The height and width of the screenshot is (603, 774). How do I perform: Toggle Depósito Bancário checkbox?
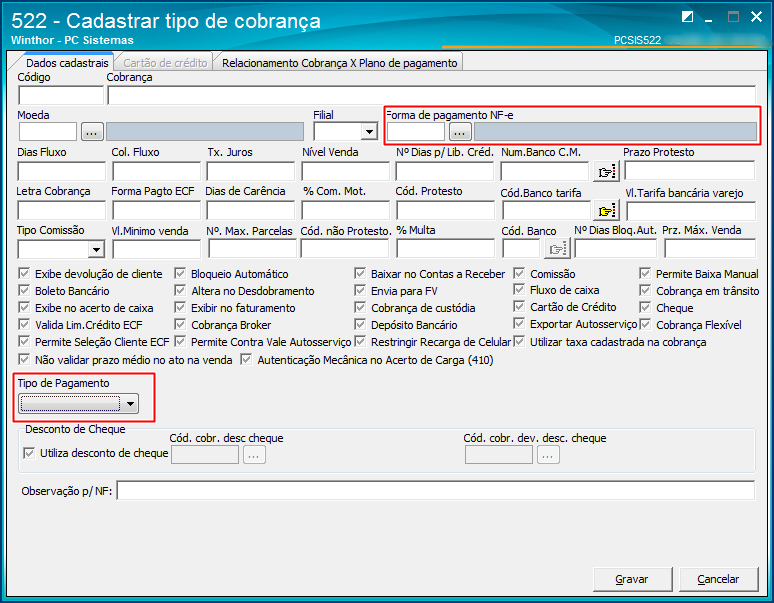(x=360, y=325)
